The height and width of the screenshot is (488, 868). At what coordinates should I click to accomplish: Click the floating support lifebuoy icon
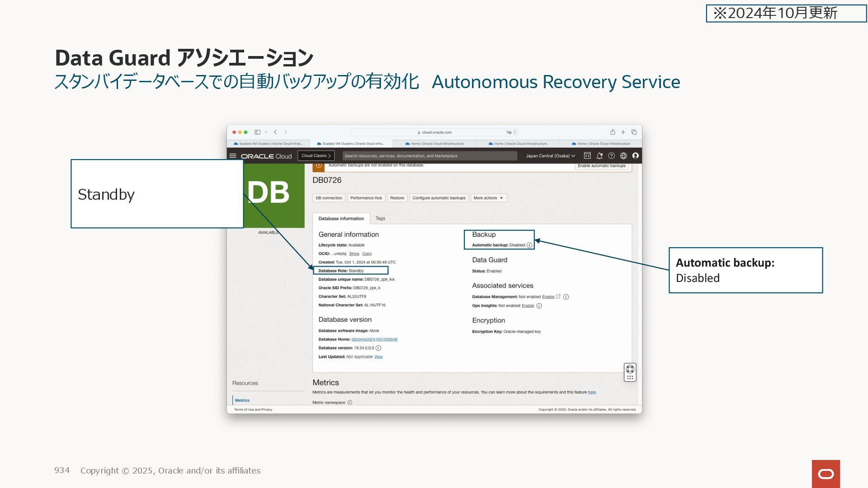pyautogui.click(x=630, y=369)
